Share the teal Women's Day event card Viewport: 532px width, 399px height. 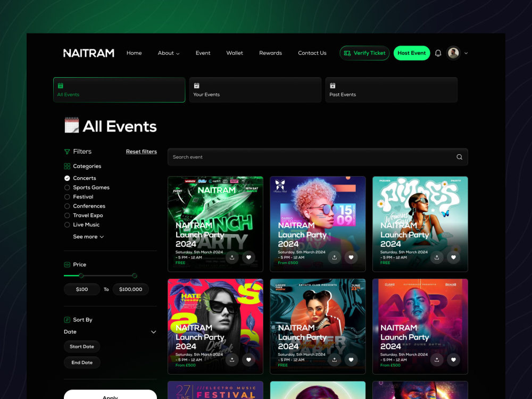[x=437, y=257]
